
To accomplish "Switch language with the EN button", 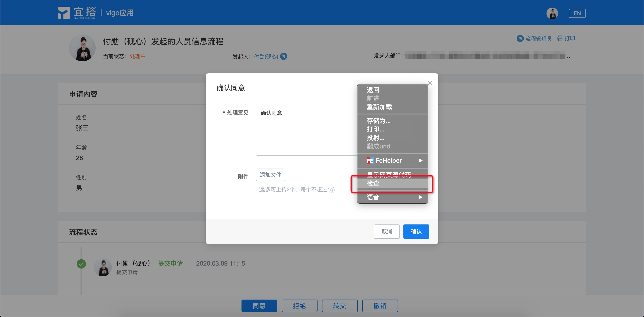I will pyautogui.click(x=577, y=13).
